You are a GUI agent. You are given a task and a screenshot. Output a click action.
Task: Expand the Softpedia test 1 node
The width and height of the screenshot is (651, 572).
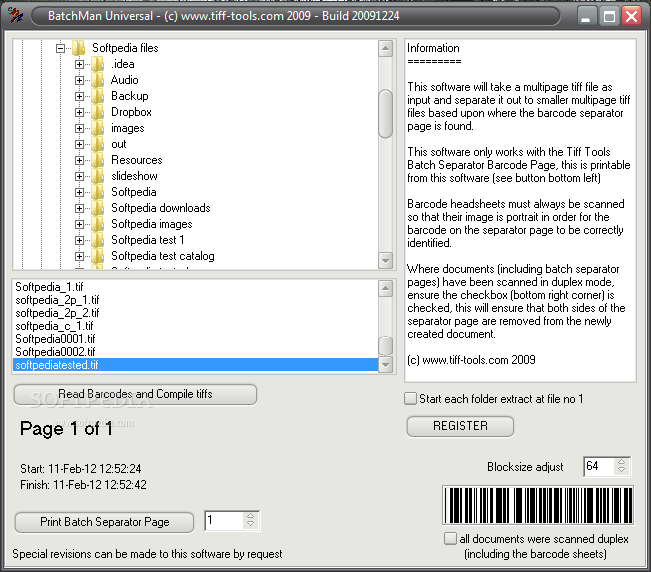pos(79,240)
